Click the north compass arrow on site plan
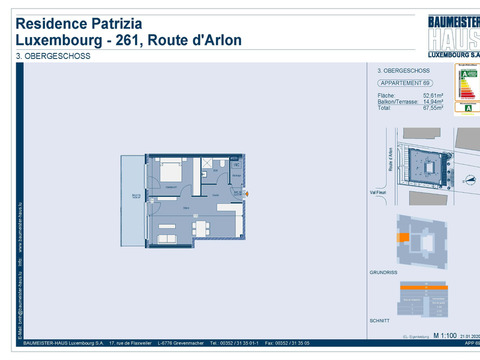The width and height of the screenshot is (480, 360). click(470, 180)
